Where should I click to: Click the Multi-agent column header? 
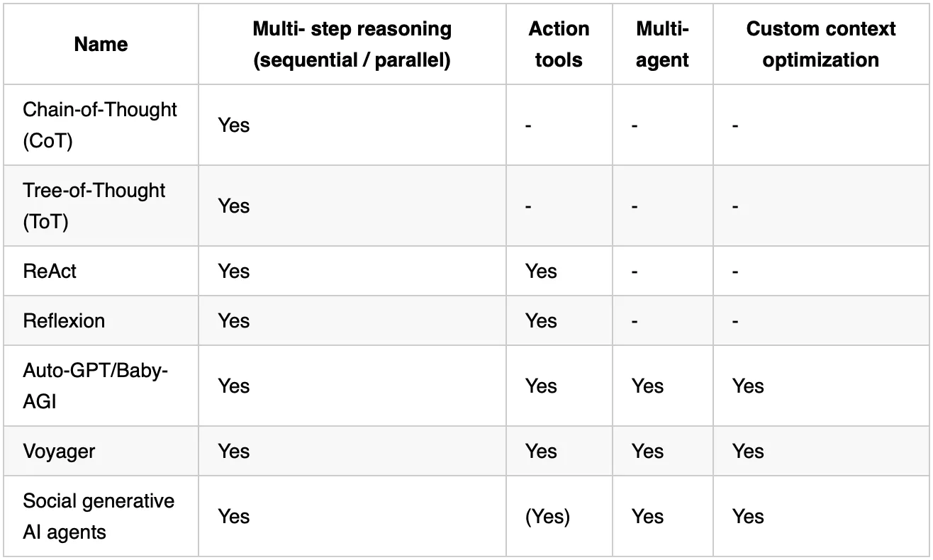point(662,44)
